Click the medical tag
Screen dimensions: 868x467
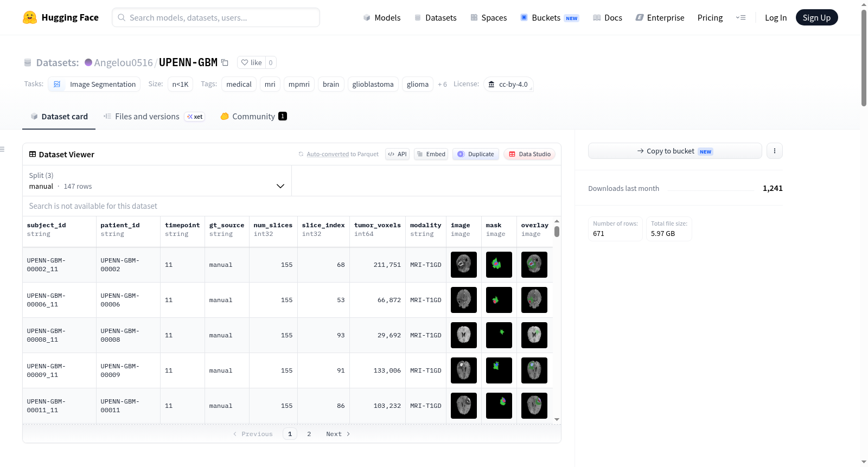(239, 84)
